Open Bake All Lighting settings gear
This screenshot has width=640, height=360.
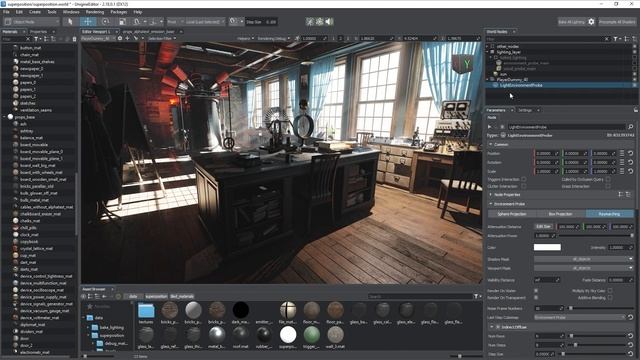point(591,22)
